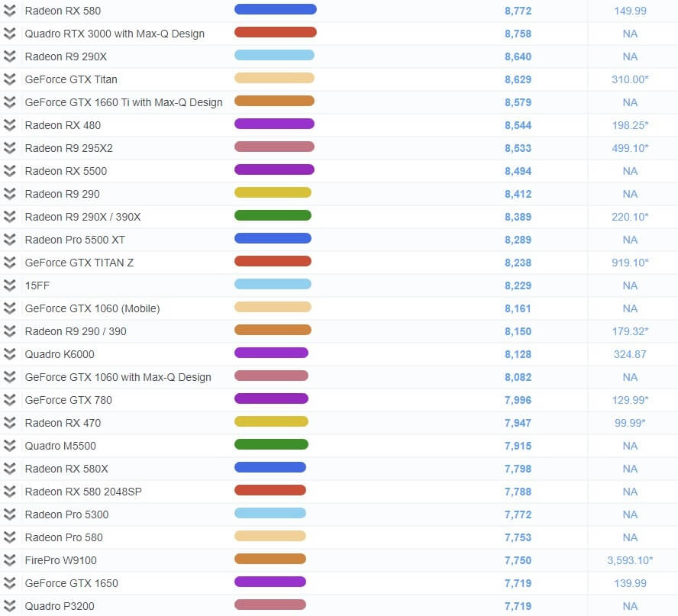
Task: Click price 99.99* for Radeon RX 470
Action: 630,423
